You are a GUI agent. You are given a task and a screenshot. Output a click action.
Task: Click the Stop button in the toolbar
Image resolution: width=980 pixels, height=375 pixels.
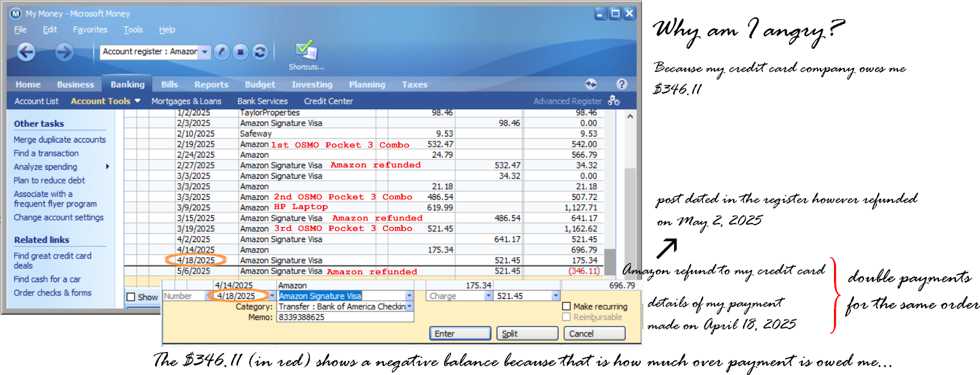click(x=241, y=52)
